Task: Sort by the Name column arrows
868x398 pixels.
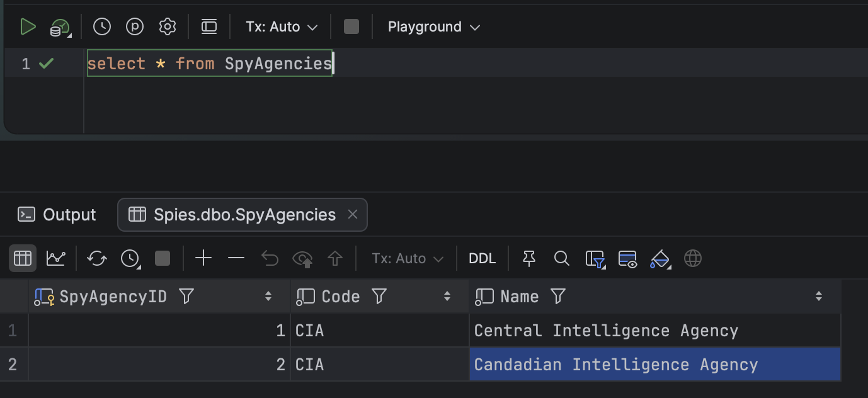Action: [x=819, y=297]
